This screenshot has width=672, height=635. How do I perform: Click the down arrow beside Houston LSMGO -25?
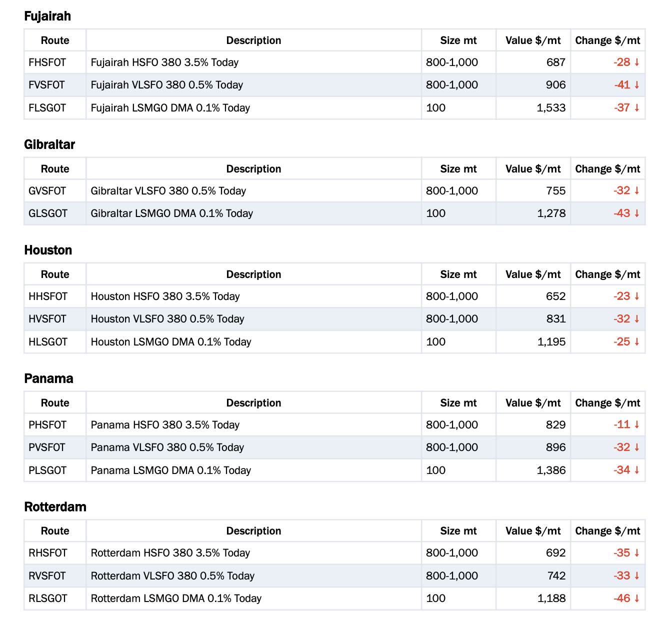[x=637, y=342]
